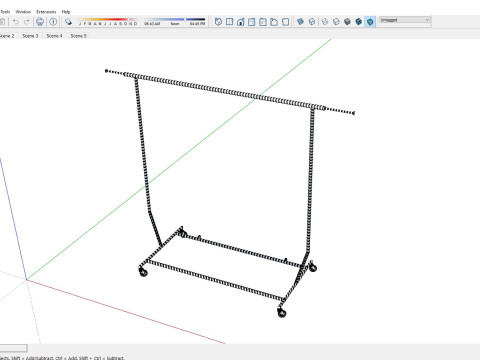Select Monochrome face style
Image resolution: width=480 pixels, height=360 pixels.
(370, 22)
